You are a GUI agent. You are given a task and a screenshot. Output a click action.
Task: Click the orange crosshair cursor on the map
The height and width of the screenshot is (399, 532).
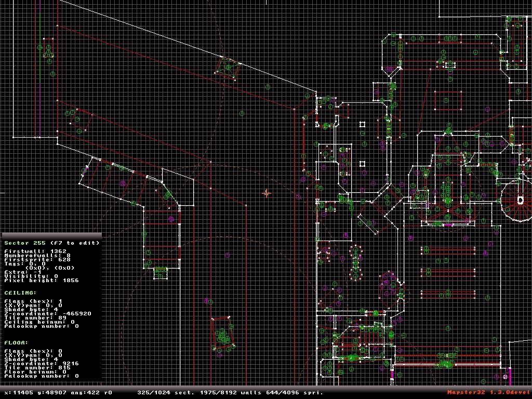click(267, 193)
